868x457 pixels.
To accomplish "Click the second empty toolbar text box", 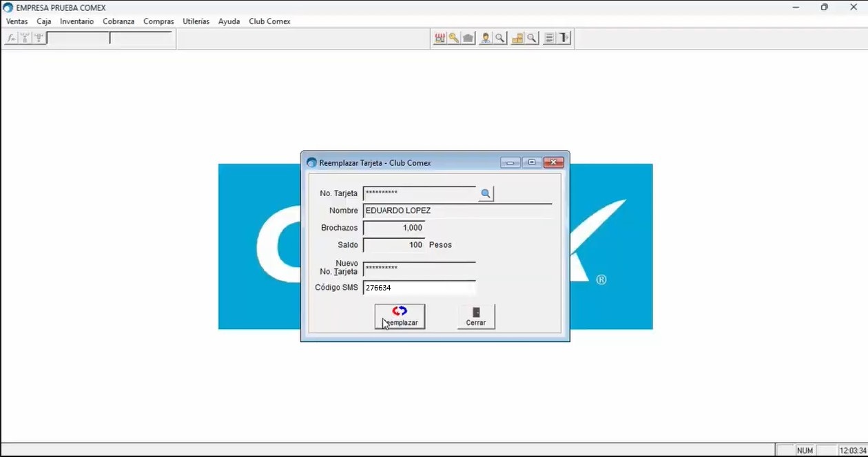I will pyautogui.click(x=141, y=39).
